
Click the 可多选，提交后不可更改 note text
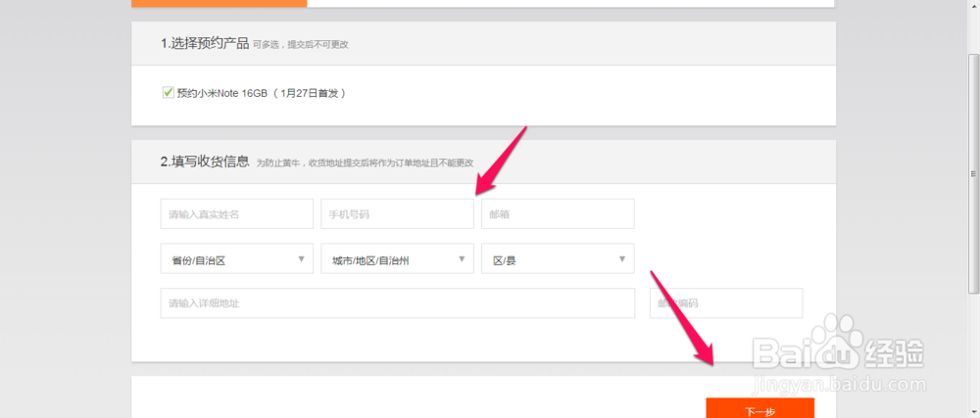pos(301,45)
